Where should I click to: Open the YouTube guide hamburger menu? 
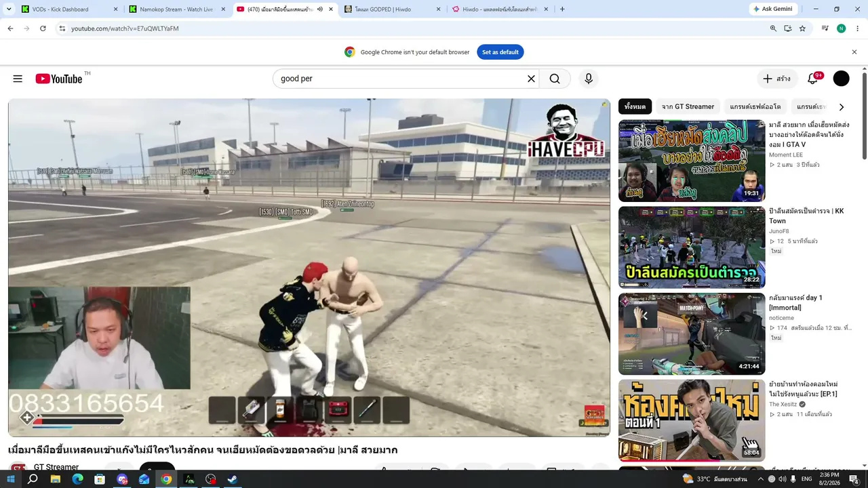coord(18,79)
